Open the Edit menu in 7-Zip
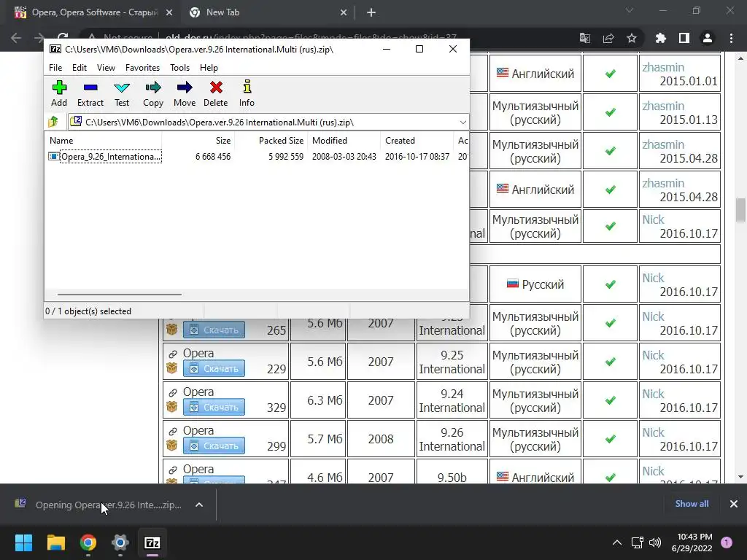Screen dimensions: 747x560 point(80,68)
